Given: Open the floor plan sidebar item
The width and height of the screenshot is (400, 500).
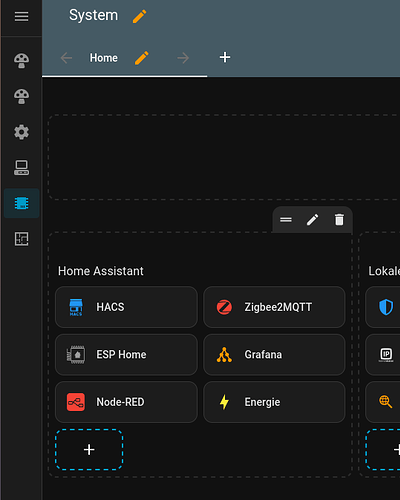Looking at the screenshot, I should coord(21,239).
